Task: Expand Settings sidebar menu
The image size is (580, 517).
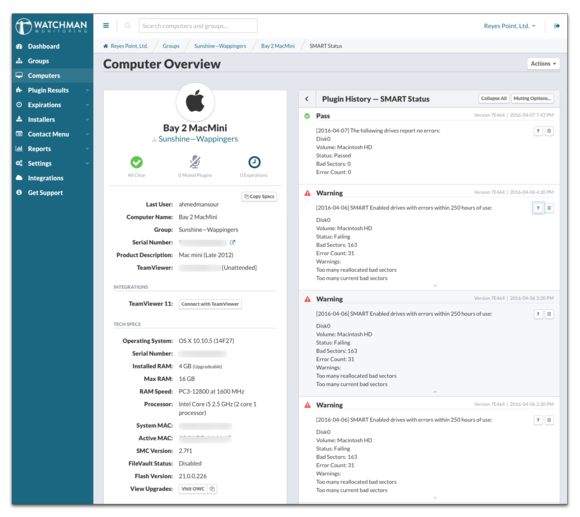Action: coord(52,163)
